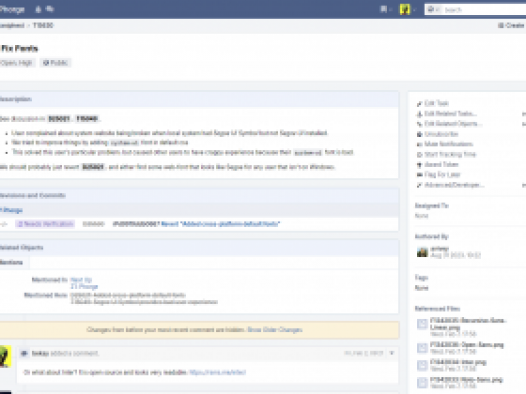
Task: Select Mute Notifications action
Action: tap(449, 144)
